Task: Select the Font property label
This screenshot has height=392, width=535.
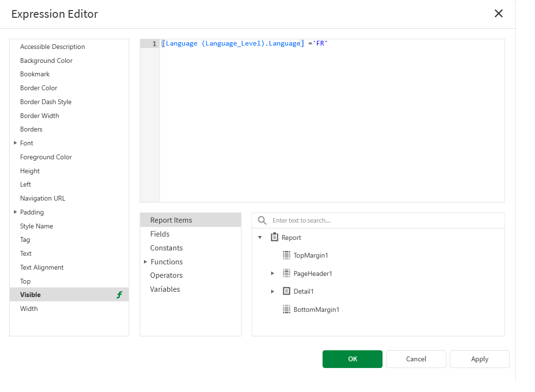Action: tap(26, 143)
